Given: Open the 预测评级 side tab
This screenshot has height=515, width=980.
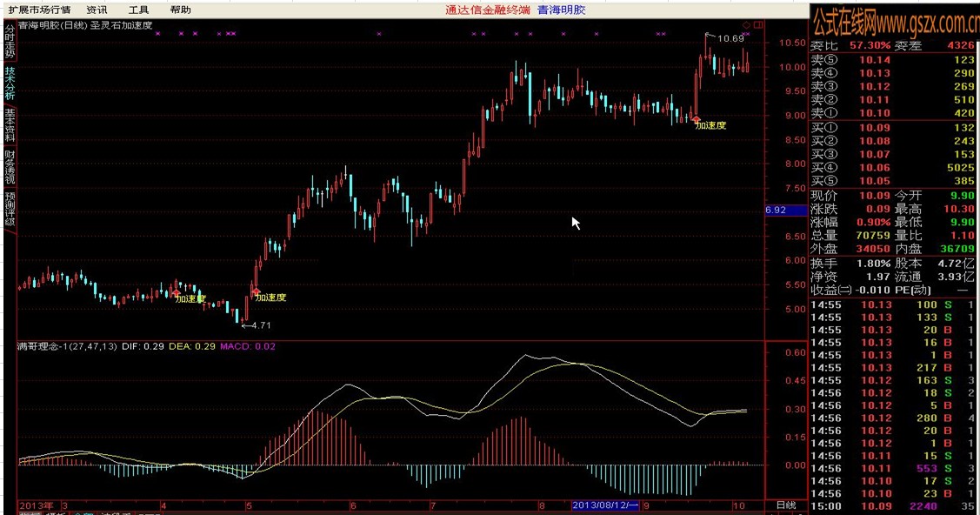Looking at the screenshot, I should coord(10,210).
